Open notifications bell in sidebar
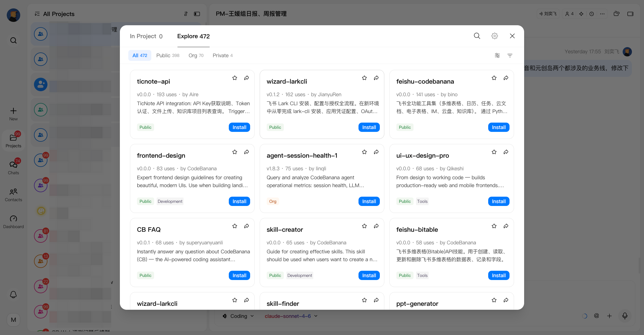 (x=13, y=295)
